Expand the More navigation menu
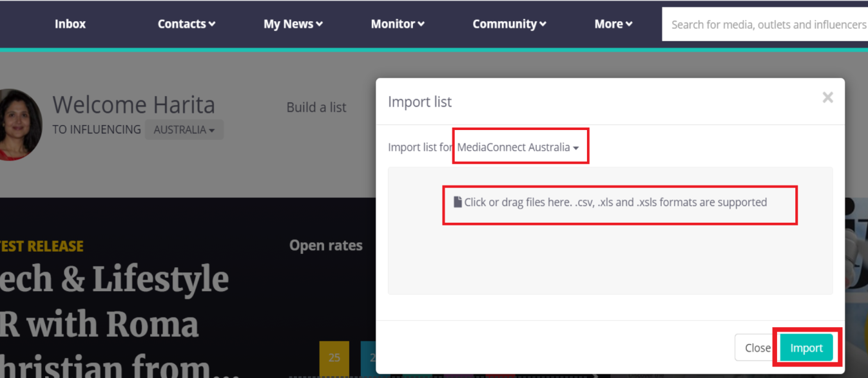 click(613, 24)
